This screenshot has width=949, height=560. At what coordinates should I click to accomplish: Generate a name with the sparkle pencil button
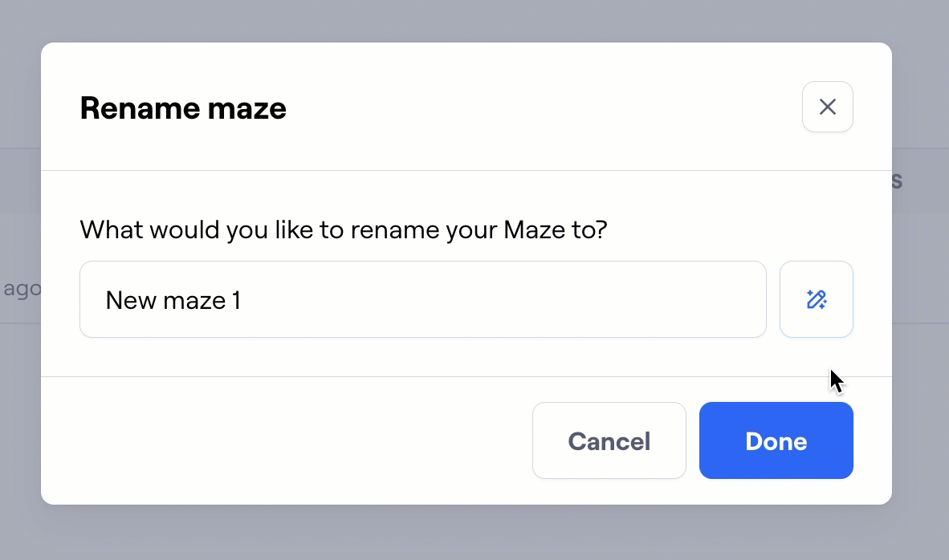(x=816, y=299)
